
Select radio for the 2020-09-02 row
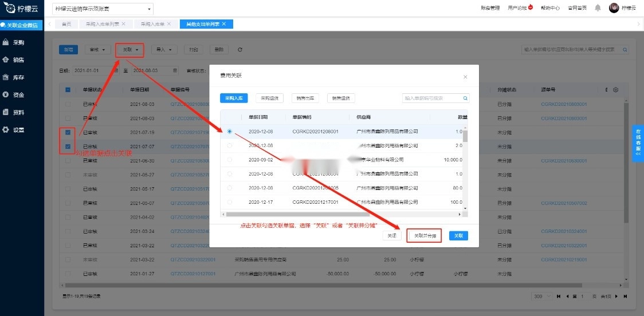230,160
